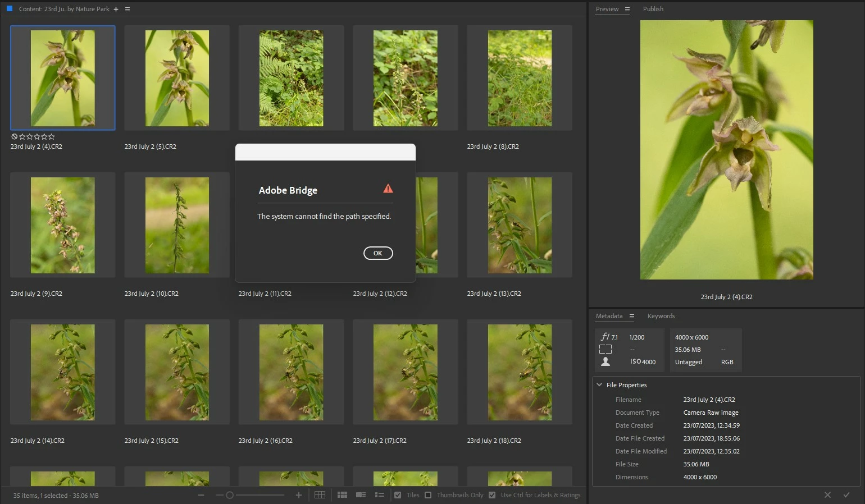Switch to the Preview tab
This screenshot has width=865, height=504.
coord(607,9)
